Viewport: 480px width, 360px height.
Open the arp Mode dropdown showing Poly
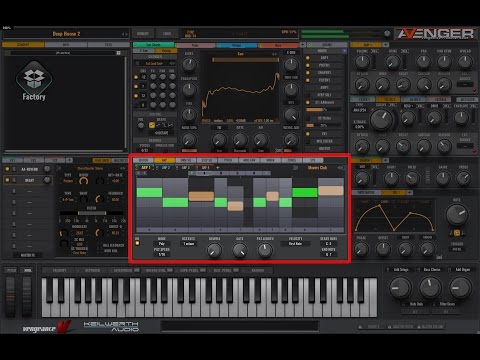point(161,244)
